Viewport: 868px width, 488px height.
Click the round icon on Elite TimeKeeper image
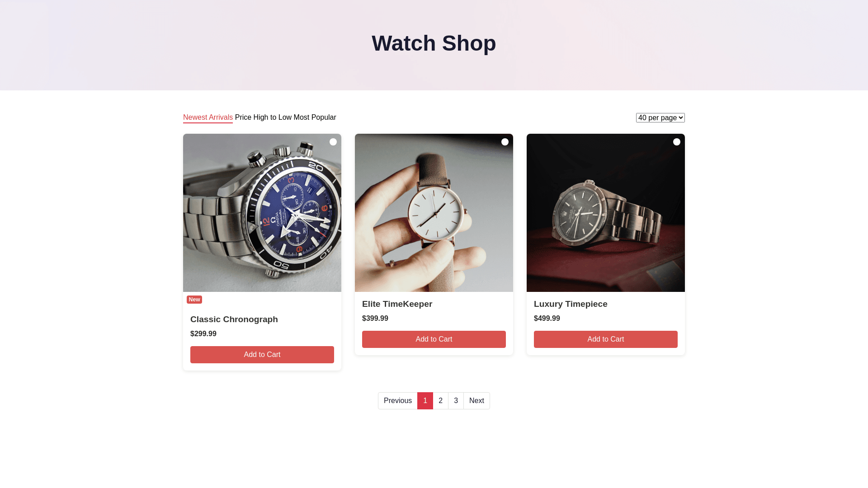505,142
